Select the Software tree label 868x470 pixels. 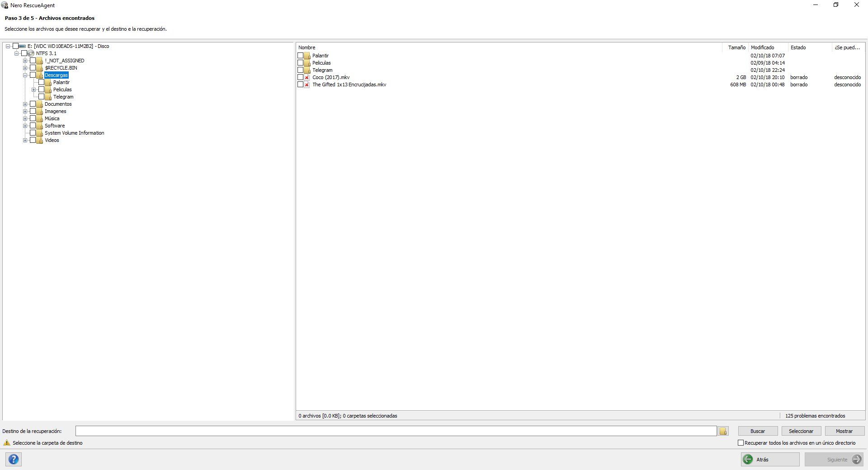click(x=55, y=126)
